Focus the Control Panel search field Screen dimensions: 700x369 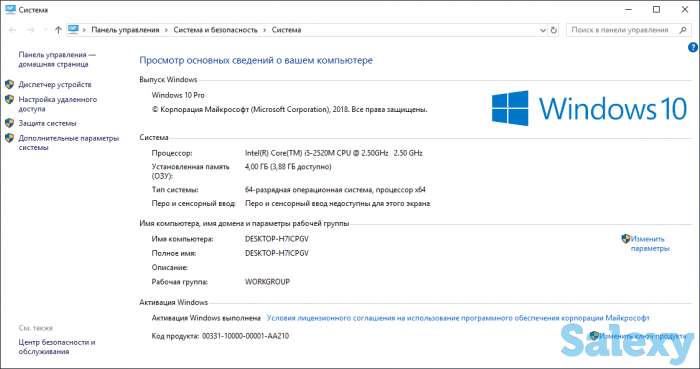click(x=629, y=30)
